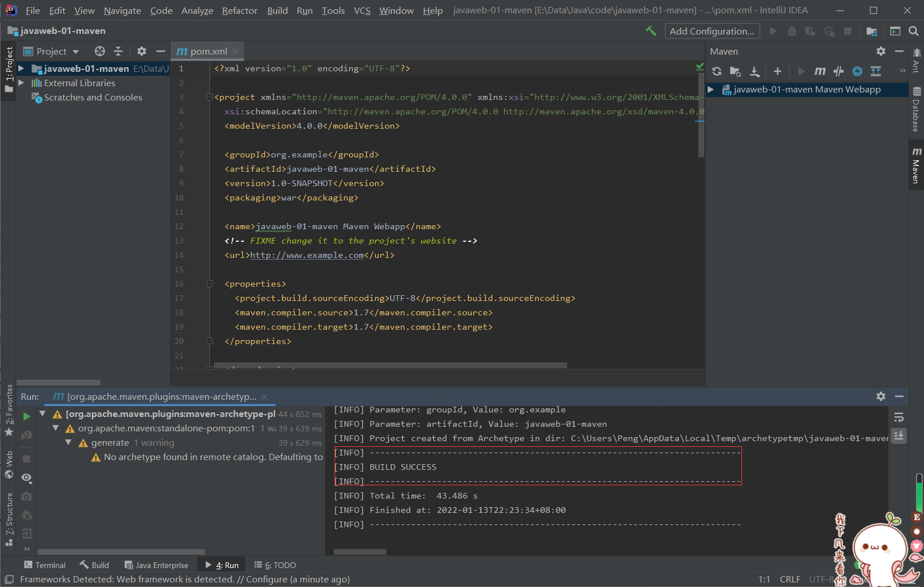Toggle soft-wrap in Run console
This screenshot has height=587, width=924.
pos(899,418)
